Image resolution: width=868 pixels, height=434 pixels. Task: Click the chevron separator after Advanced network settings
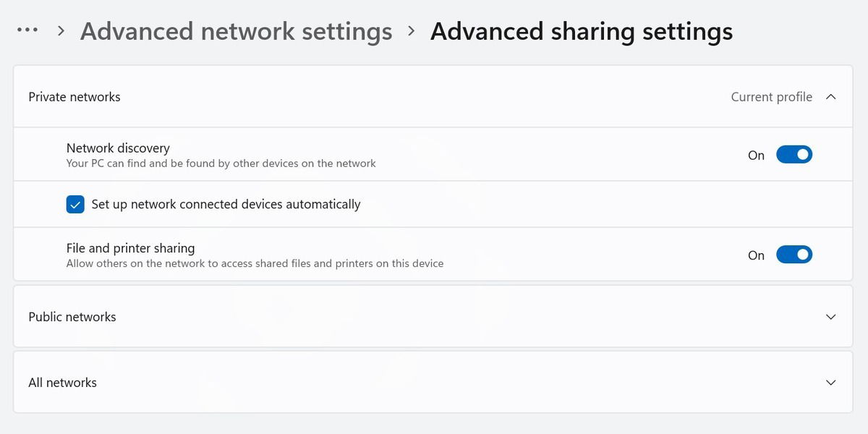click(x=411, y=31)
